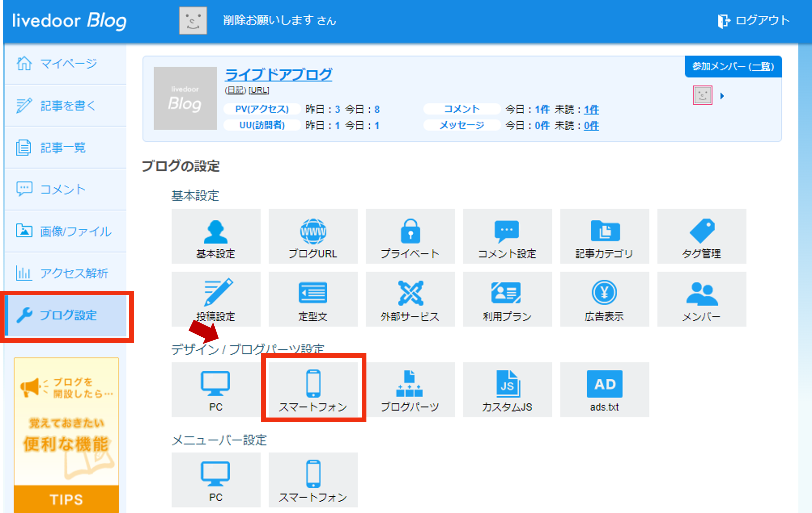Open スマートフォン tile under デザイン settings
This screenshot has width=812, height=513.
[x=313, y=389]
